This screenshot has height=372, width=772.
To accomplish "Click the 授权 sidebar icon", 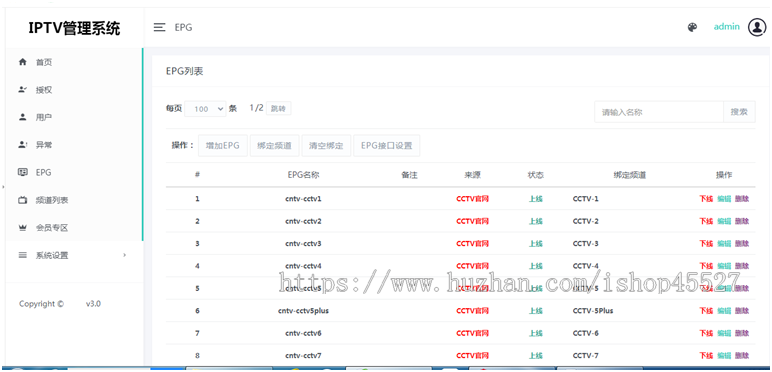I will coord(22,90).
